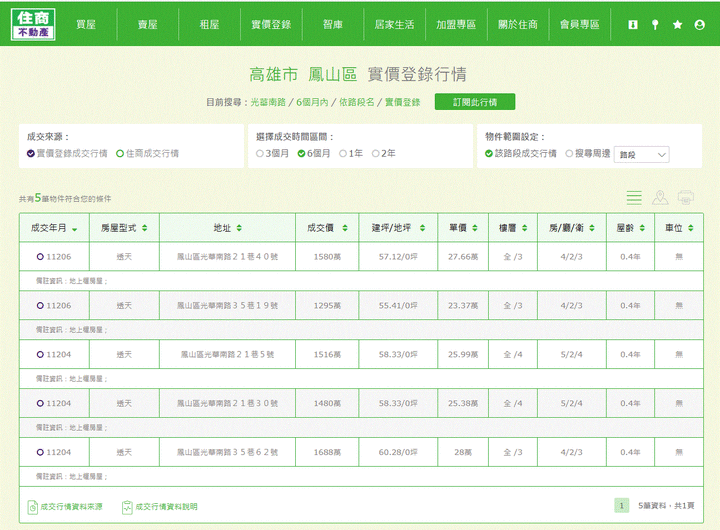Sort by 建坪/地坪 column
This screenshot has height=530, width=720.
(398, 228)
